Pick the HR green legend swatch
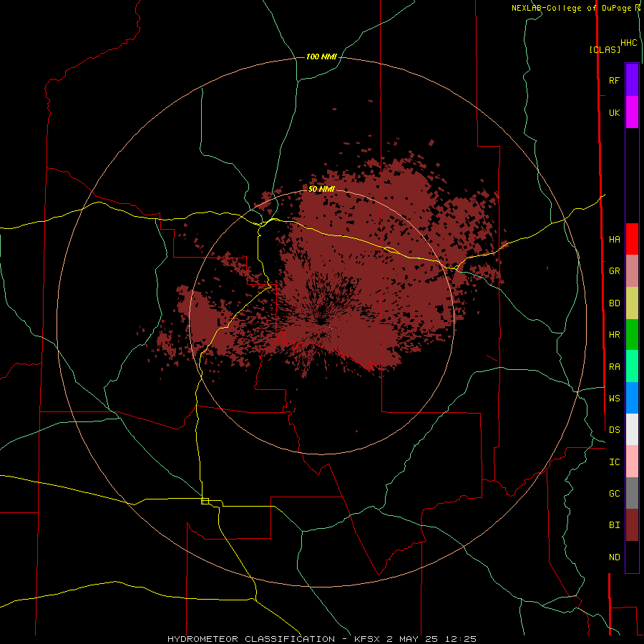Viewport: 644px width, 644px height. [x=632, y=335]
